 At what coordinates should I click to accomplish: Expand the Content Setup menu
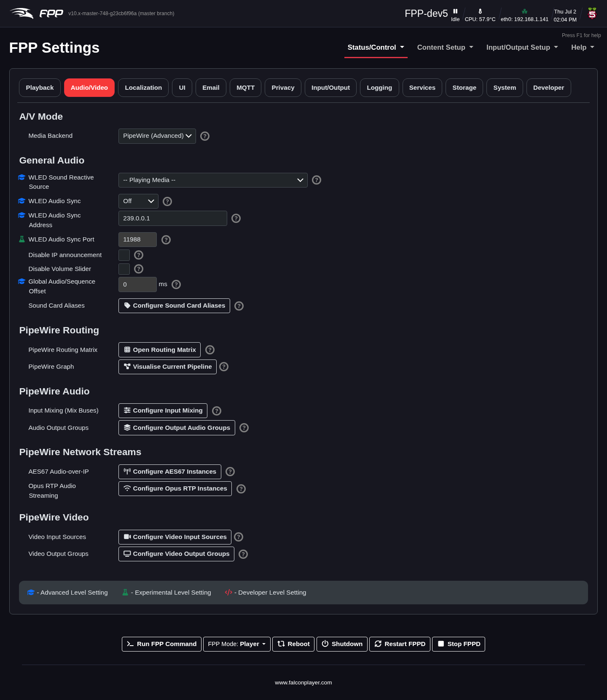(445, 48)
